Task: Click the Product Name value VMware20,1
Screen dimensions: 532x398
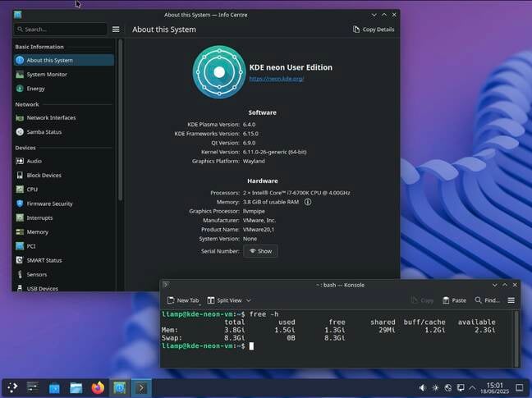Action: (259, 230)
